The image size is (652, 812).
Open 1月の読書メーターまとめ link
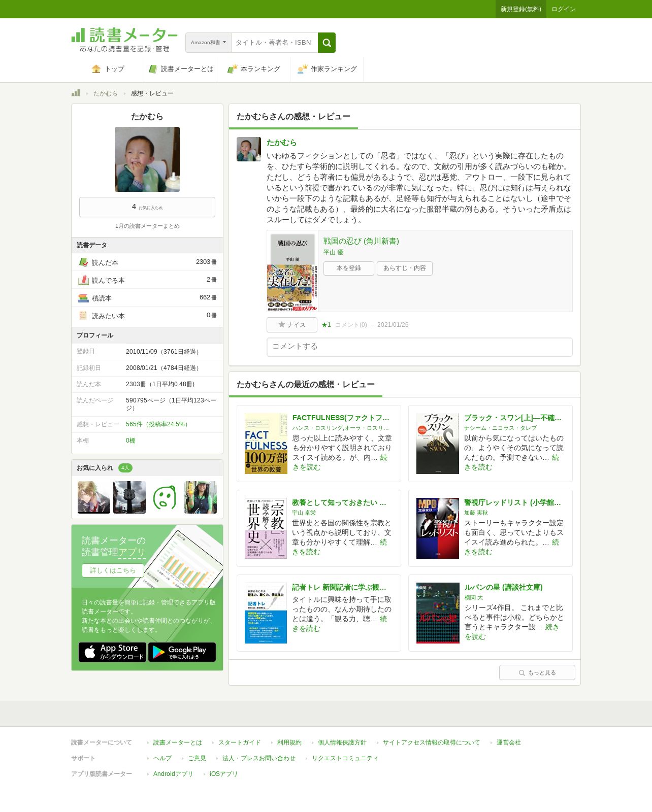[x=147, y=226]
